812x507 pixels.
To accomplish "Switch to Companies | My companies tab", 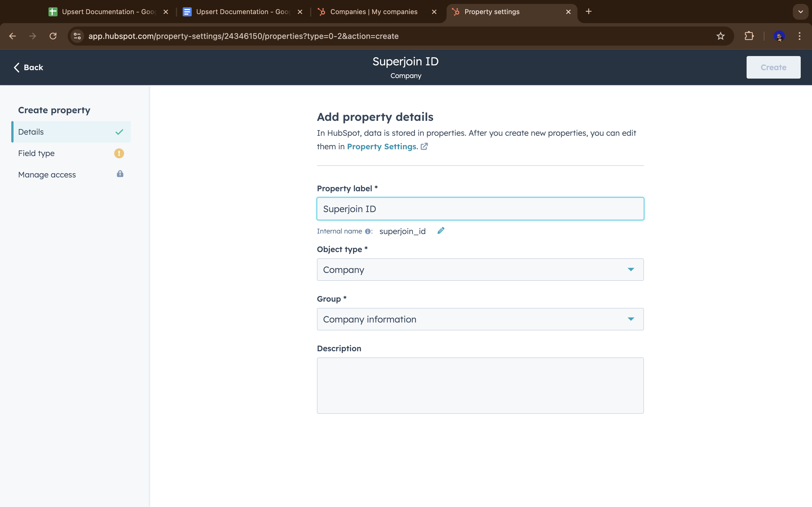I will click(x=374, y=12).
